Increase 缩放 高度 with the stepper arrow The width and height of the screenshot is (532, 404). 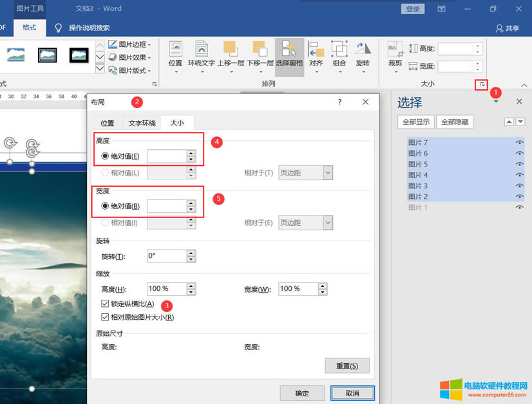coord(191,286)
